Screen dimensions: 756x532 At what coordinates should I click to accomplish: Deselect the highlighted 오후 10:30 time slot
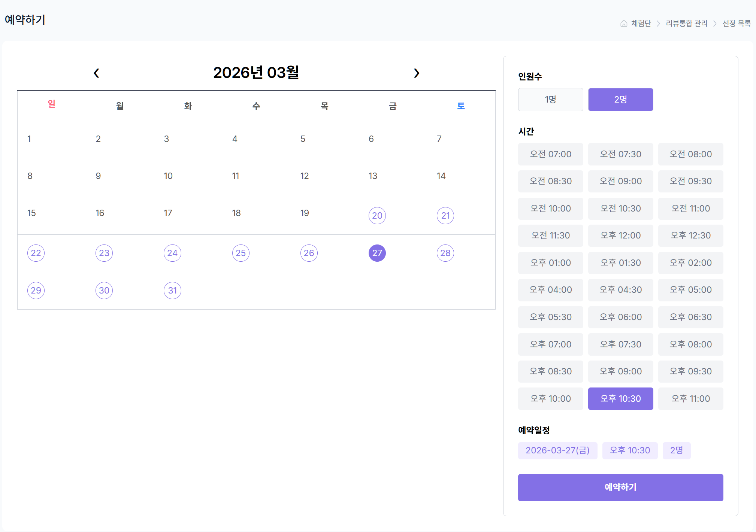click(x=620, y=398)
